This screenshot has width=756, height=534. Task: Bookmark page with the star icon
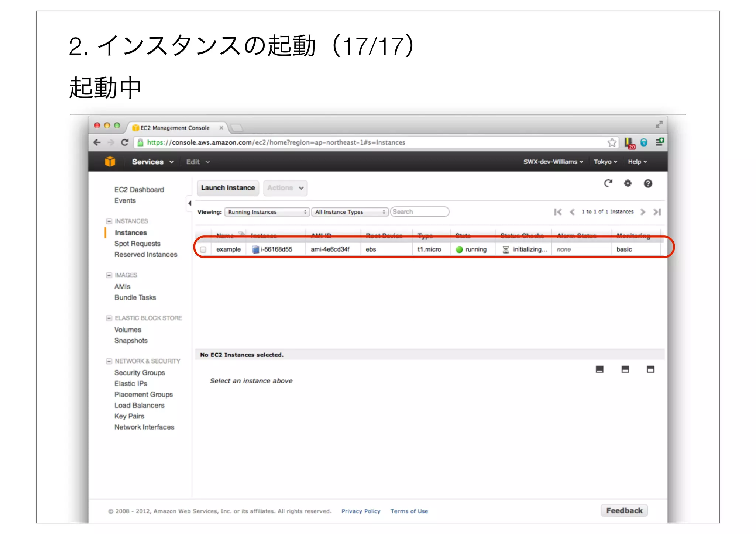coord(612,142)
